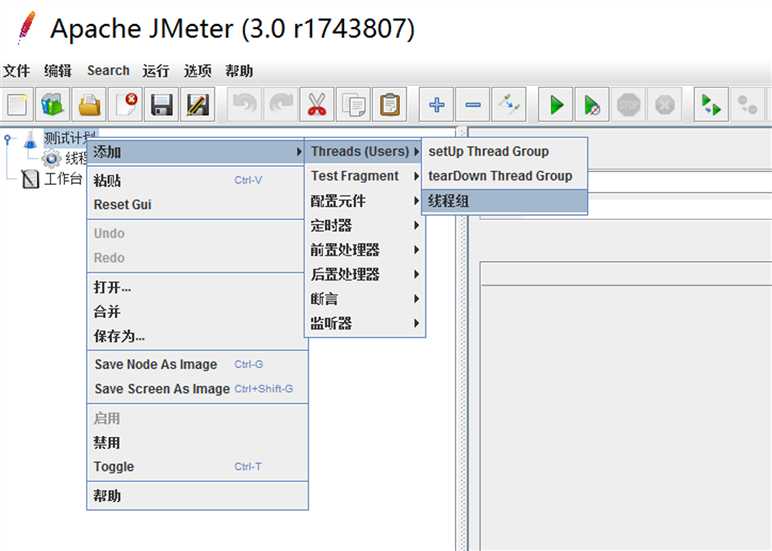Click the thread group gear icon in tree
Viewport: 772px width, 551px height.
point(51,159)
